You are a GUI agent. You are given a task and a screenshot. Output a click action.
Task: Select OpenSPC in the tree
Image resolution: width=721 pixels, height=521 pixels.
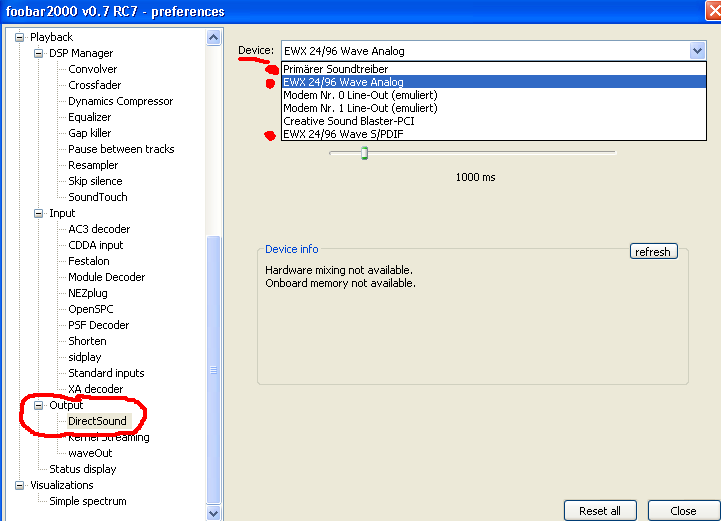point(91,309)
